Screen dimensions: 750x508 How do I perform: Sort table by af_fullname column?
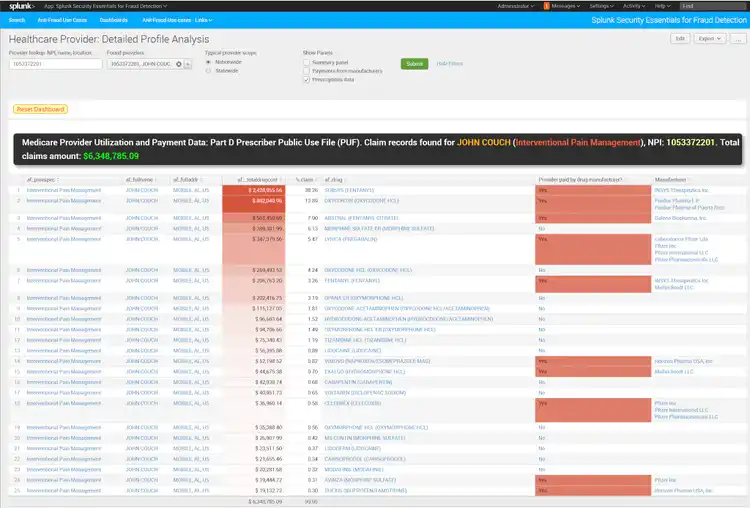[140, 179]
